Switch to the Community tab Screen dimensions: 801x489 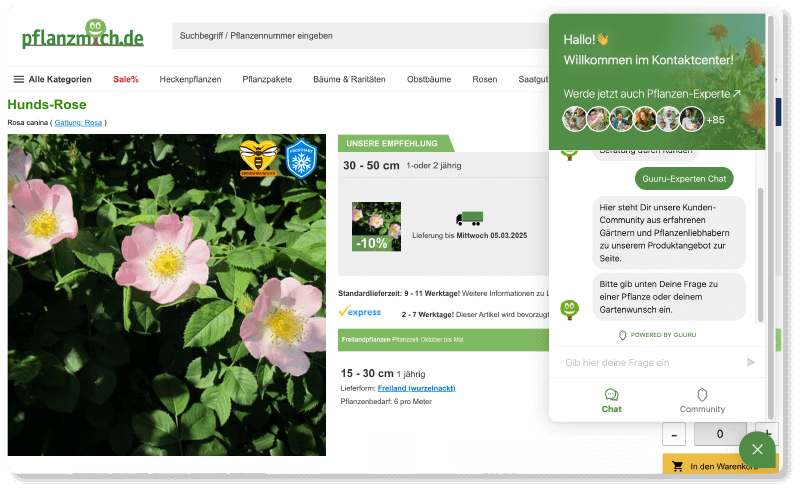(702, 400)
